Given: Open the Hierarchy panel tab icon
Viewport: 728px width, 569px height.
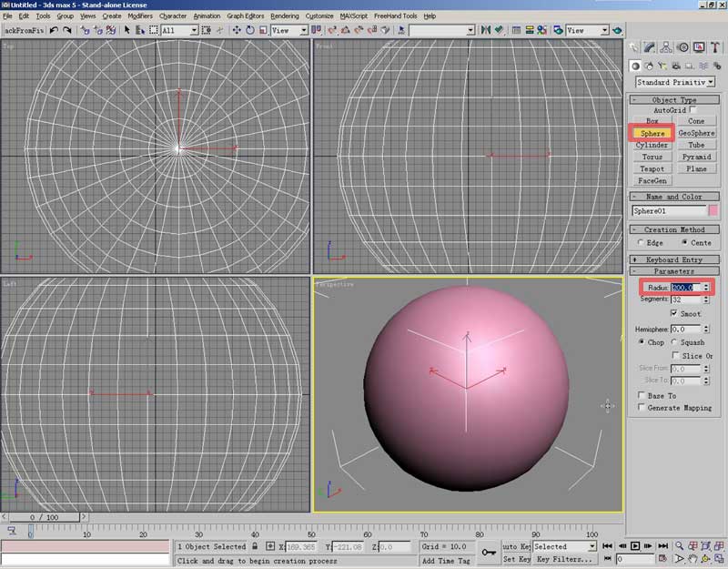Looking at the screenshot, I should [x=667, y=47].
